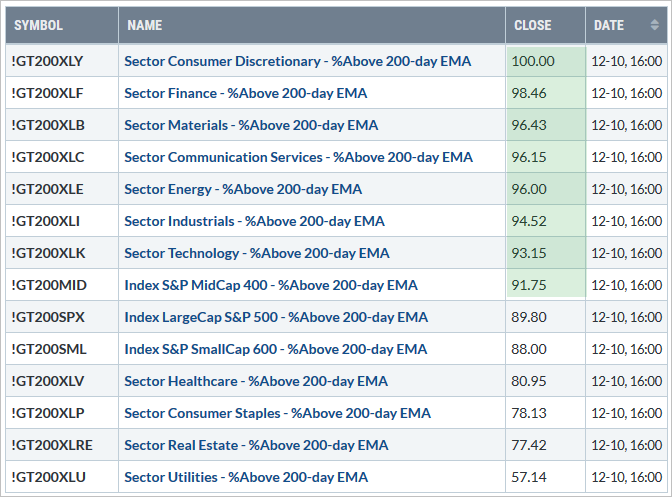Image resolution: width=672 pixels, height=497 pixels.
Task: Click close value 57.14
Action: pyautogui.click(x=529, y=477)
